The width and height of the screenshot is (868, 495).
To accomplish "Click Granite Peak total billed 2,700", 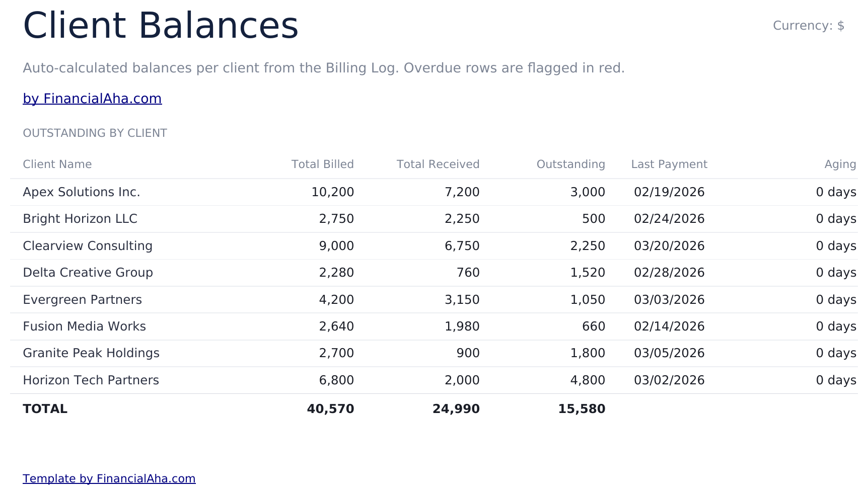I will (x=336, y=353).
